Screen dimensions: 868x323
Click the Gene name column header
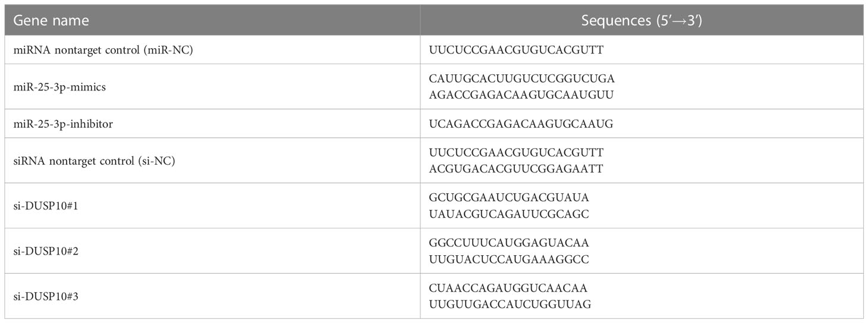[51, 20]
